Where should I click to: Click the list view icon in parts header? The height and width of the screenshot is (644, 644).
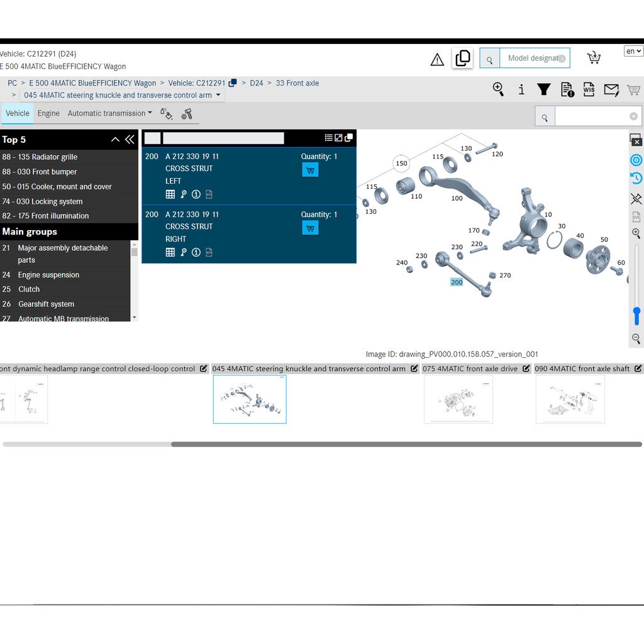[328, 138]
